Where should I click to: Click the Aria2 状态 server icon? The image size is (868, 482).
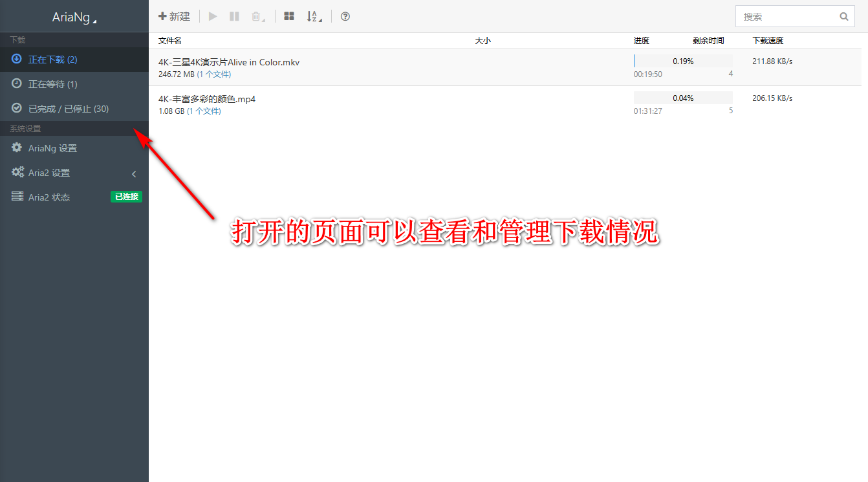click(17, 197)
